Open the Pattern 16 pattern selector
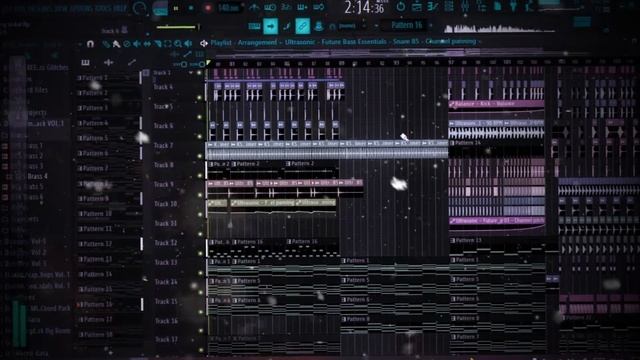 click(x=406, y=25)
